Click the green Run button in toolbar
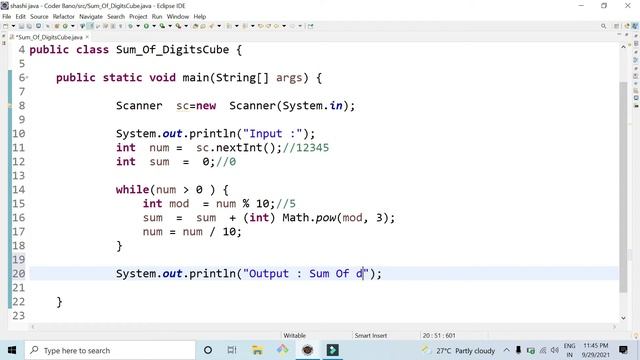The height and width of the screenshot is (360, 640). (x=146, y=26)
